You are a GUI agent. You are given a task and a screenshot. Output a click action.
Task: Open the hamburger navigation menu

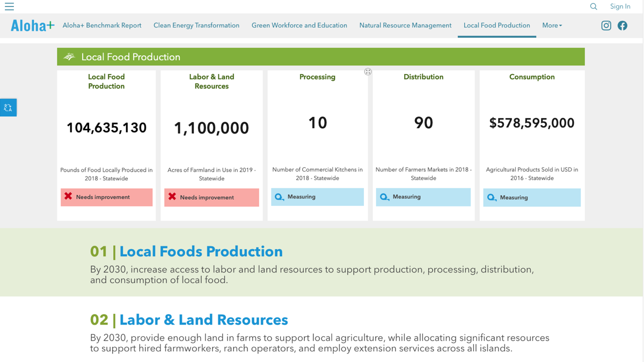9,6
